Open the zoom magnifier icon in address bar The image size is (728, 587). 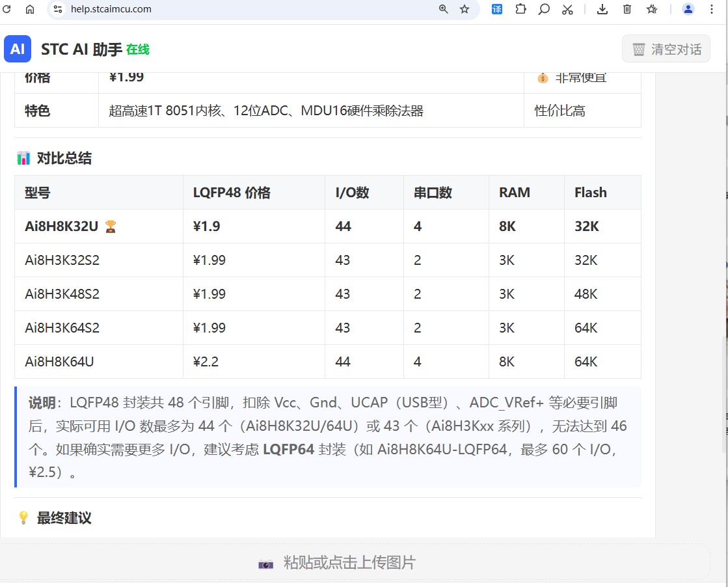[x=444, y=9]
